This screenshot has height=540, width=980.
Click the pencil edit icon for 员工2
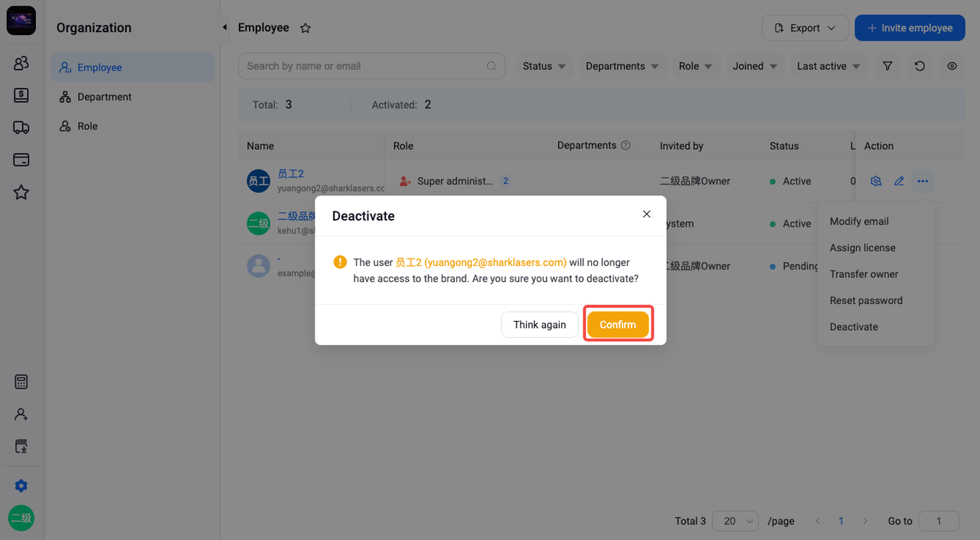[x=900, y=182]
